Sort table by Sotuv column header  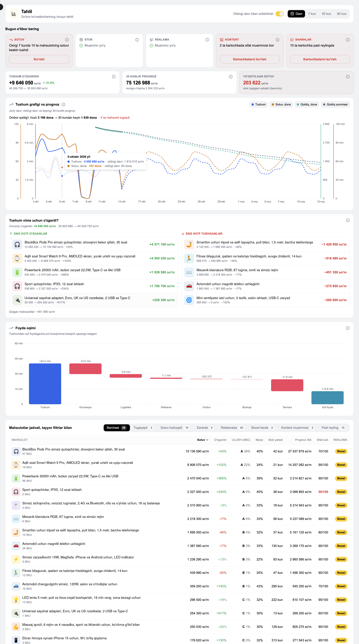tap(203, 440)
